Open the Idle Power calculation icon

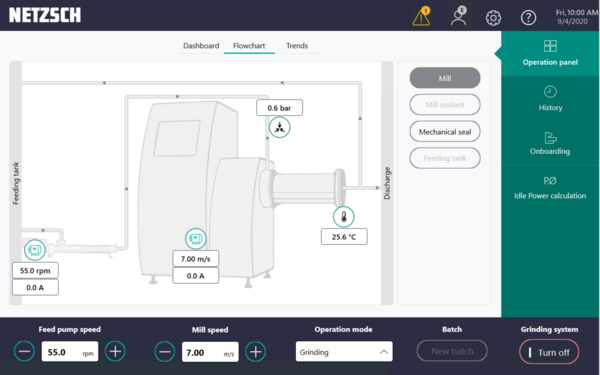(x=550, y=181)
